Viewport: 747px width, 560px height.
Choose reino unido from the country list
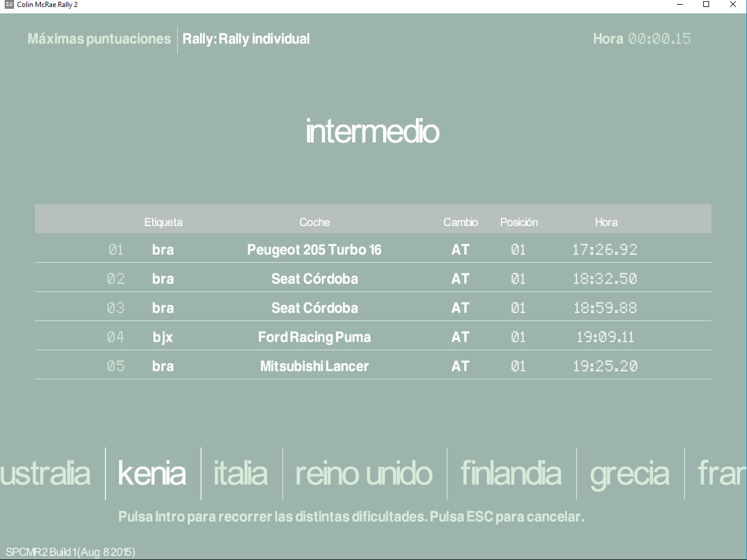[x=364, y=473]
